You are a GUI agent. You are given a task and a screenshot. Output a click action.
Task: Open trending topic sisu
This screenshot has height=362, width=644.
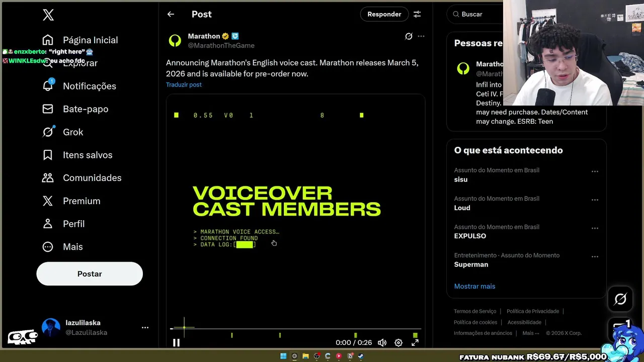pyautogui.click(x=461, y=179)
